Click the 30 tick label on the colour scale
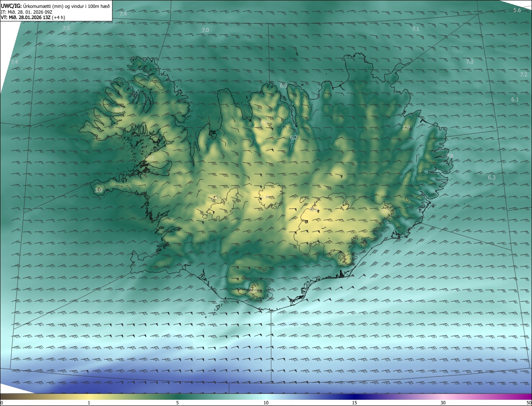This screenshot has height=406, width=532. coord(443,403)
